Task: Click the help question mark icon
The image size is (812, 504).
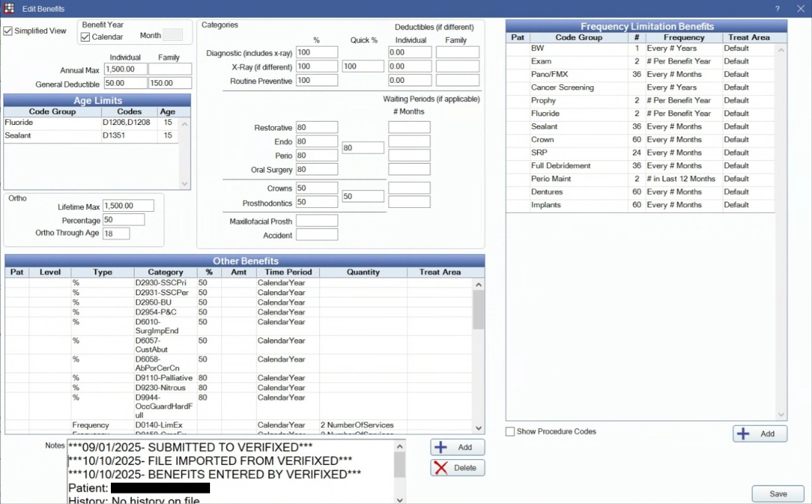Action: point(777,9)
